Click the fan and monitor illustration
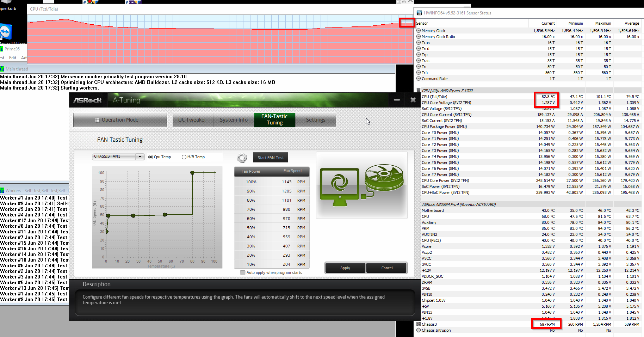Screen dimensions: 644x337 click(x=362, y=185)
